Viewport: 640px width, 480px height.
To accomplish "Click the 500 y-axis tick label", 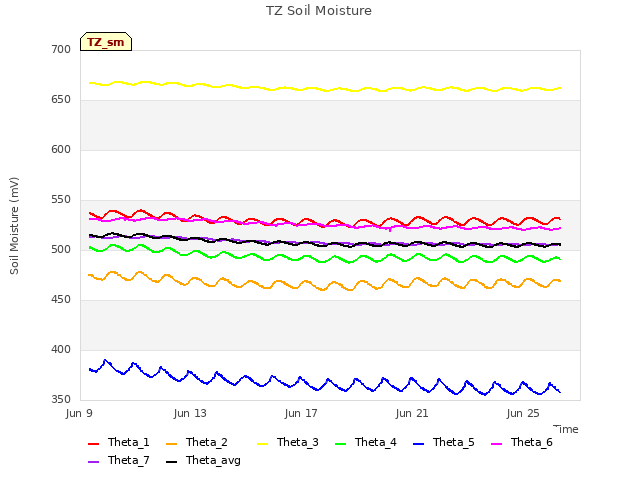I will 61,249.
